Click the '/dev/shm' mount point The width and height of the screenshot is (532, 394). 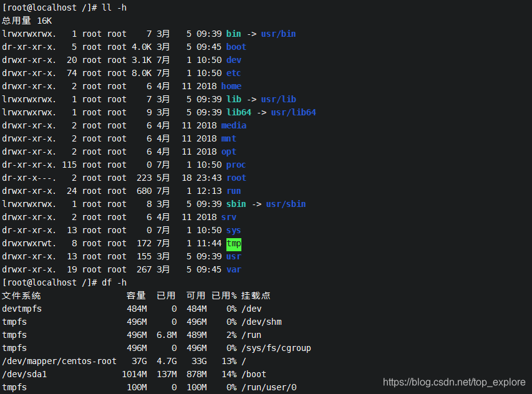[x=261, y=322]
